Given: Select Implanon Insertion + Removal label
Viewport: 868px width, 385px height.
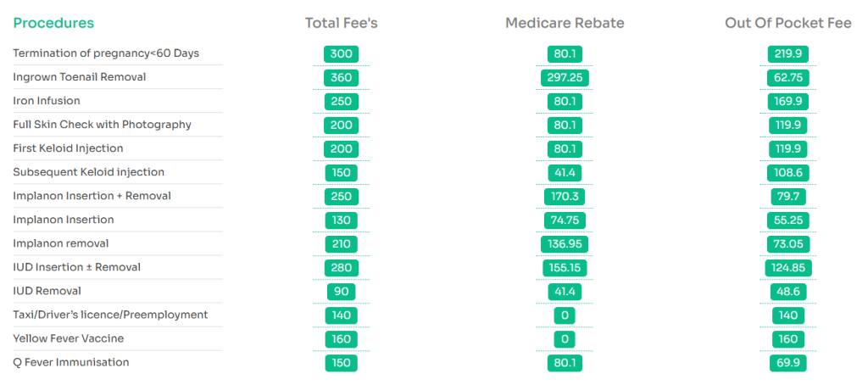Looking at the screenshot, I should click(x=92, y=196).
